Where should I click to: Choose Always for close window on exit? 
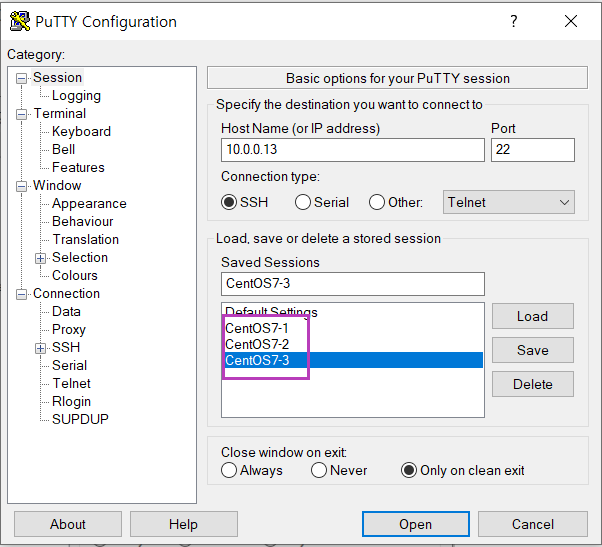229,470
